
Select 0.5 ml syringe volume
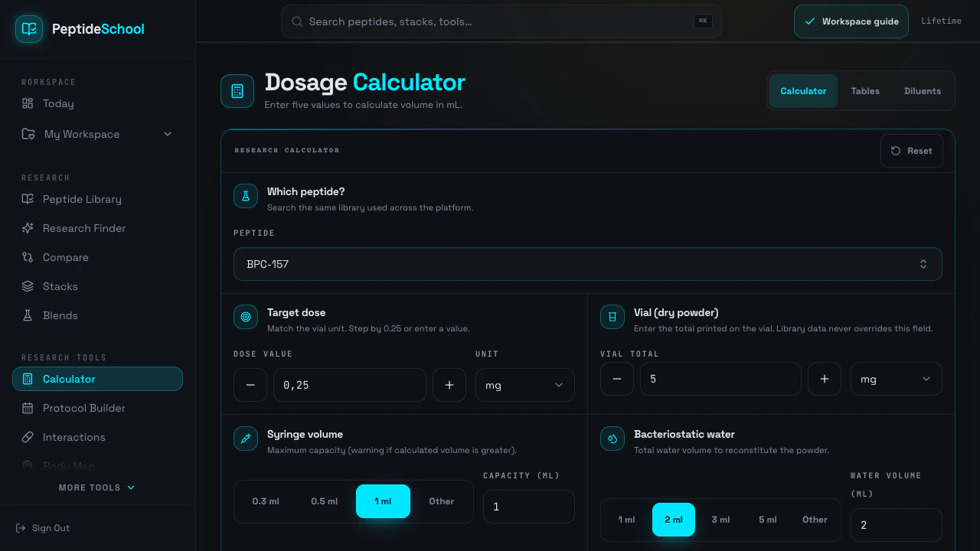[325, 501]
